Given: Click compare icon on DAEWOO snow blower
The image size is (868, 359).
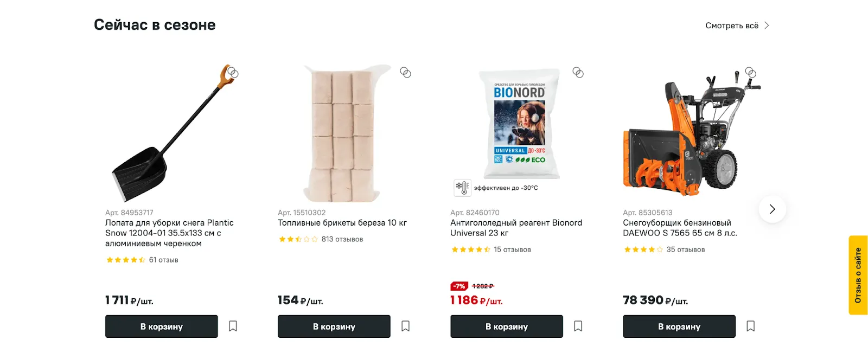Looking at the screenshot, I should tap(750, 73).
